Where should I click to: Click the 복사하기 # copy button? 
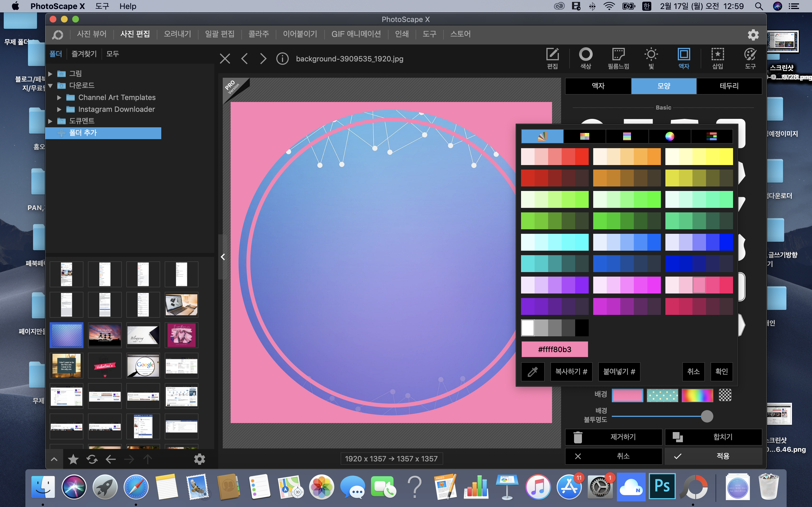click(571, 372)
